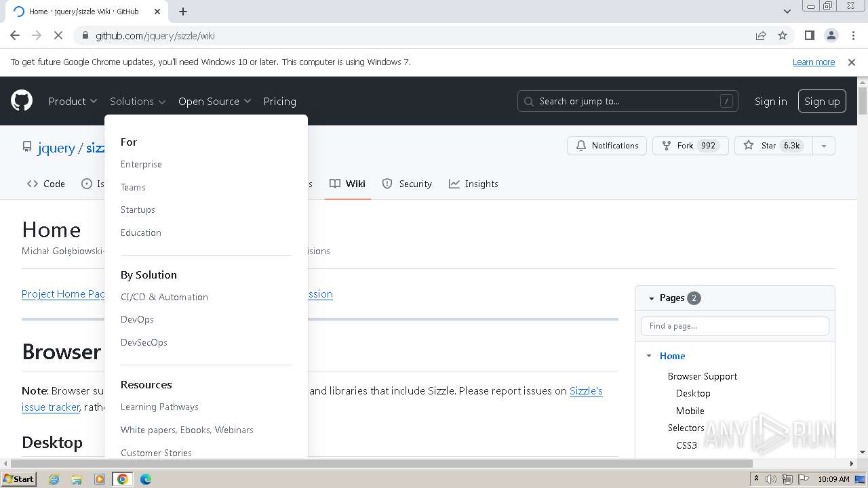Open the jquery owner link

56,148
